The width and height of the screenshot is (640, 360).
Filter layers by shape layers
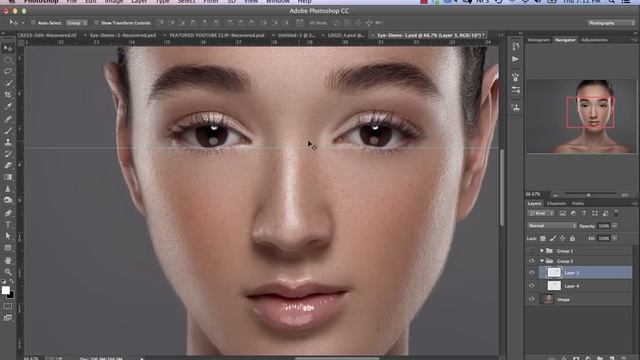pos(595,213)
